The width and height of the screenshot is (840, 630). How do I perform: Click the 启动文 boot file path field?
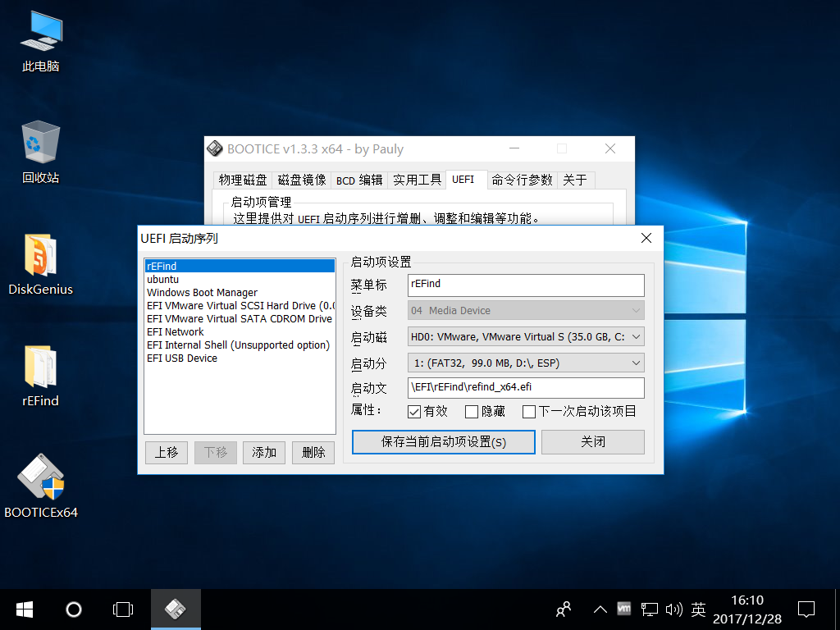pos(526,388)
